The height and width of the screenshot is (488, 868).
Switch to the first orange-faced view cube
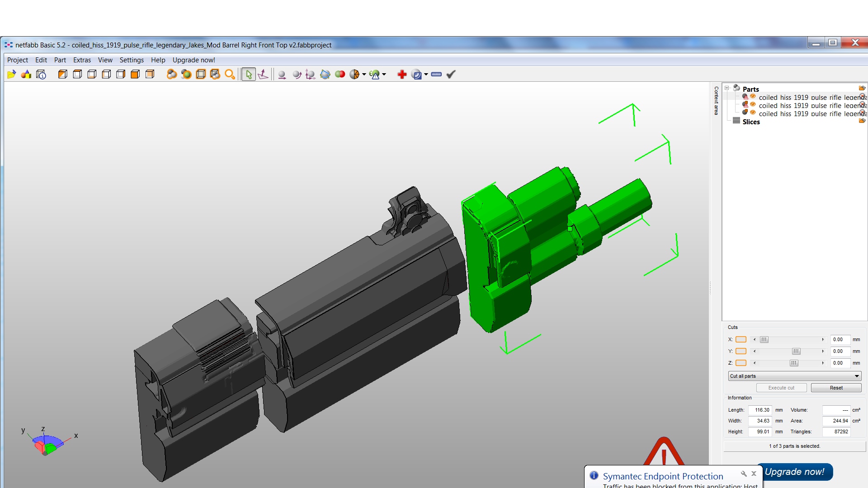coord(63,75)
